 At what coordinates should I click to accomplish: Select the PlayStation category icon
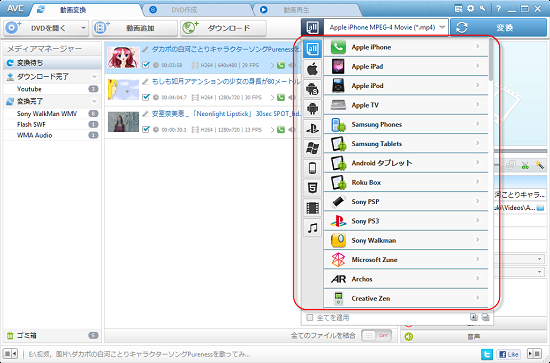[312, 128]
